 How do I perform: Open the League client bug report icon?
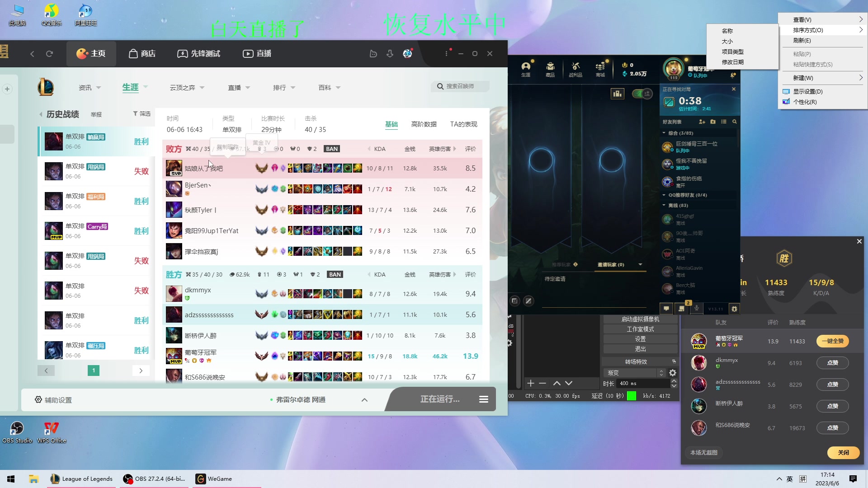pyautogui.click(x=734, y=309)
